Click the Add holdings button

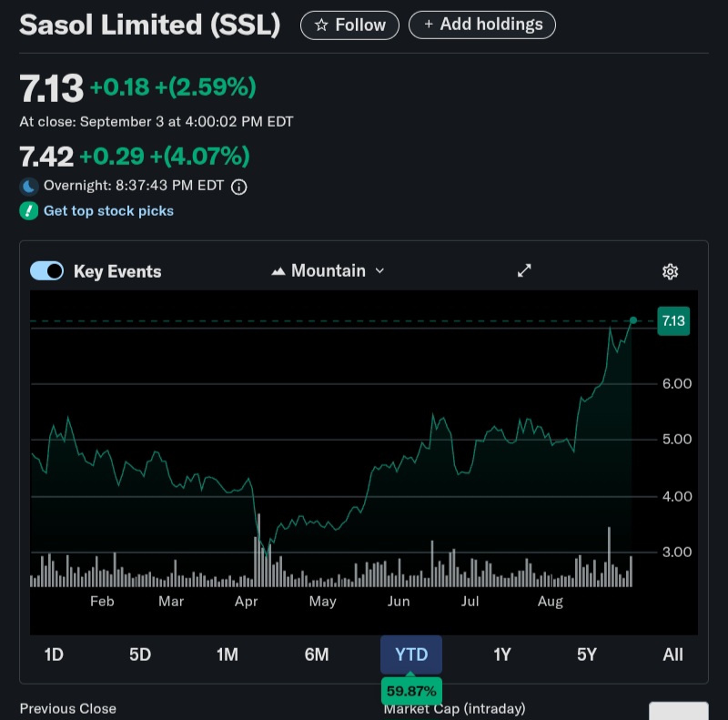tap(482, 25)
